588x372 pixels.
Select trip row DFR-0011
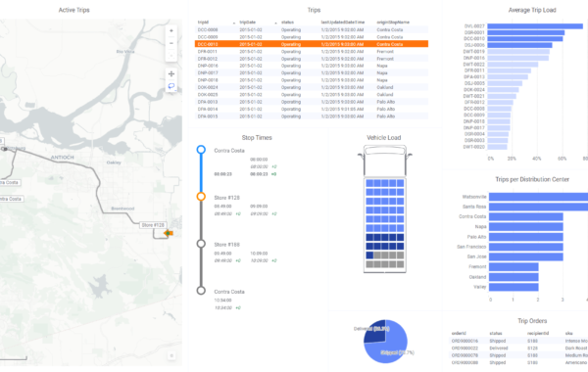(312, 52)
